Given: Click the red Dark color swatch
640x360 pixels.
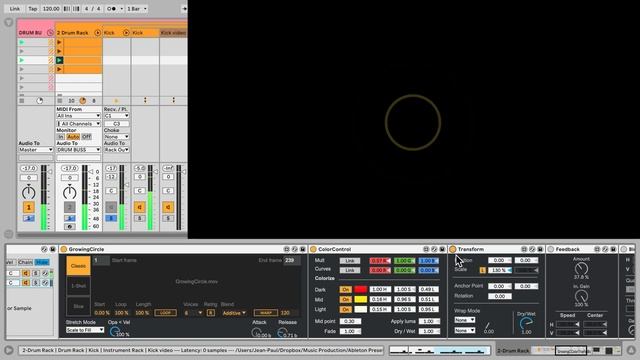Looking at the screenshot, I should click(360, 289).
